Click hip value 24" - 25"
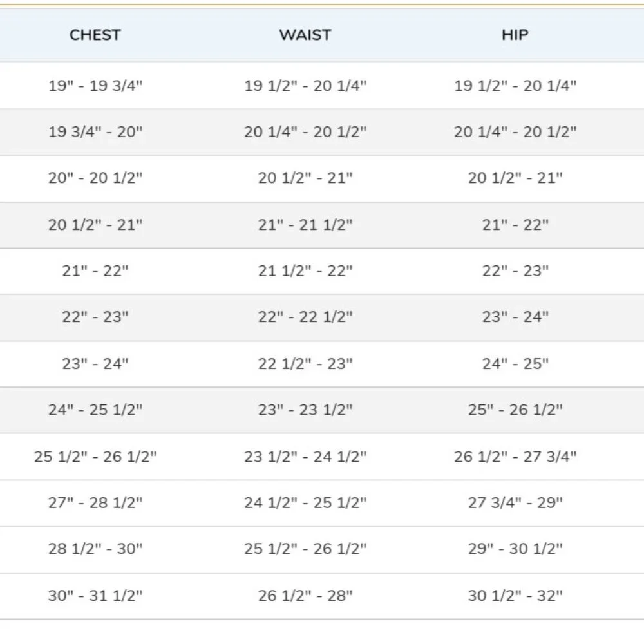This screenshot has width=644, height=644. (x=515, y=363)
